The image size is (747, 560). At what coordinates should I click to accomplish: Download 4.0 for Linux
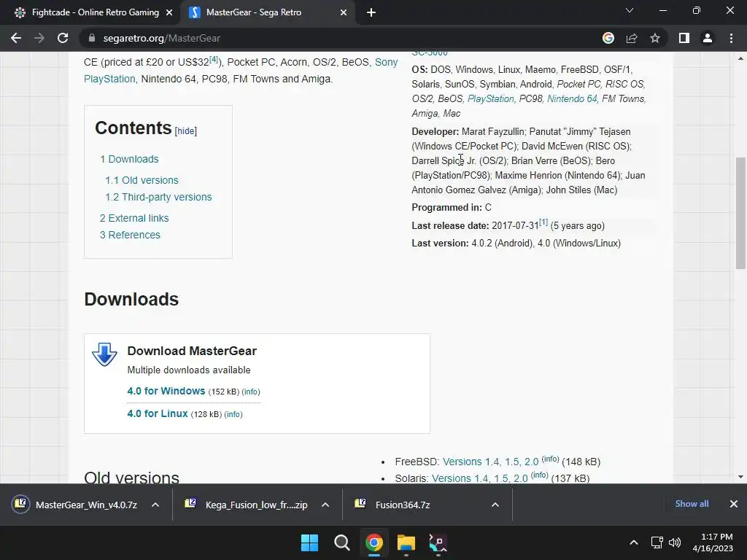point(158,413)
